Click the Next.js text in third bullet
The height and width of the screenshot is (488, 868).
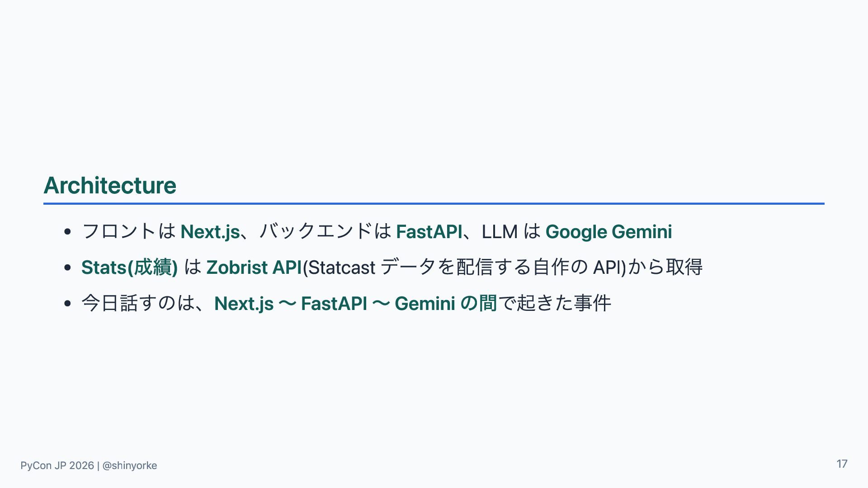coord(244,303)
